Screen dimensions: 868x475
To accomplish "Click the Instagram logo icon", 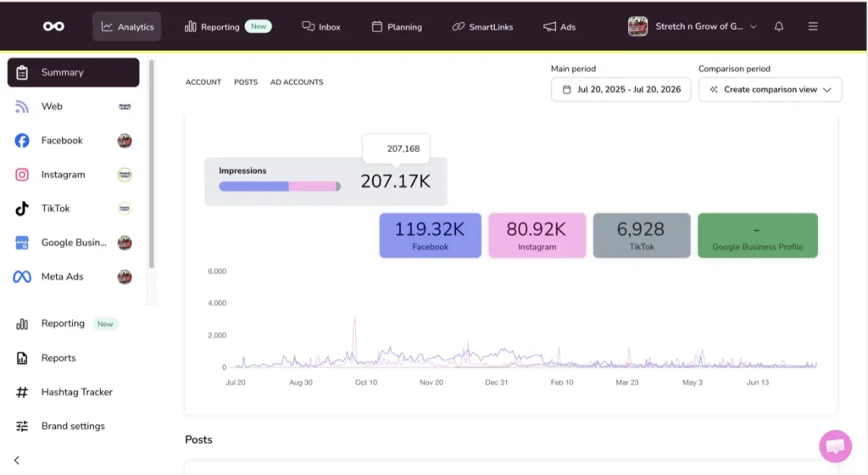I will tap(21, 175).
